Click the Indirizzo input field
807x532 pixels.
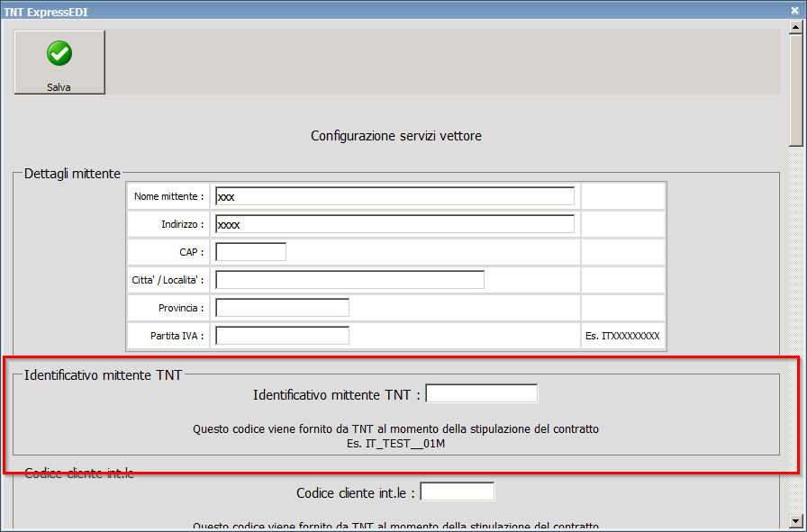[x=394, y=224]
